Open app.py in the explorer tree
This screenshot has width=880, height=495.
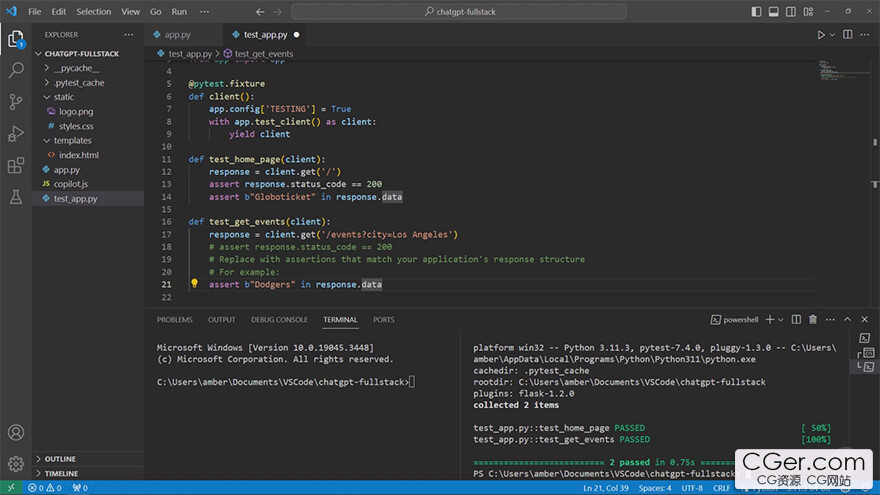67,169
